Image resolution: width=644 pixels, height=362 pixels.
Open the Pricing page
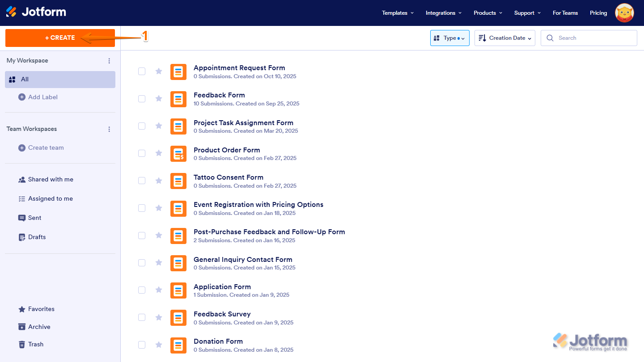pos(598,13)
